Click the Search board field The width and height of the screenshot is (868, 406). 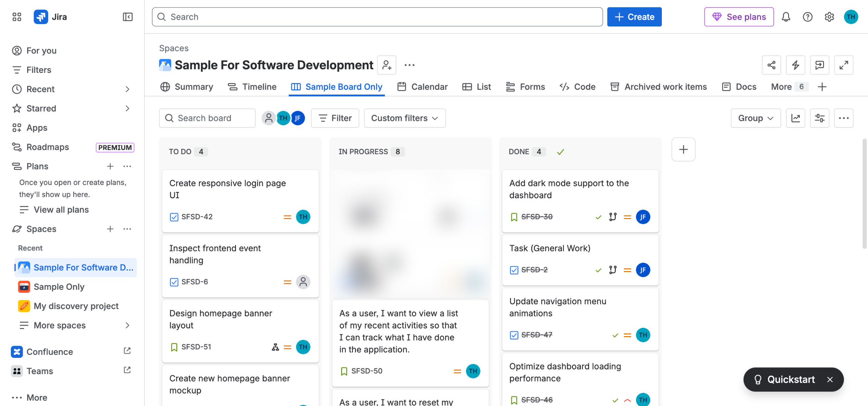pyautogui.click(x=207, y=118)
